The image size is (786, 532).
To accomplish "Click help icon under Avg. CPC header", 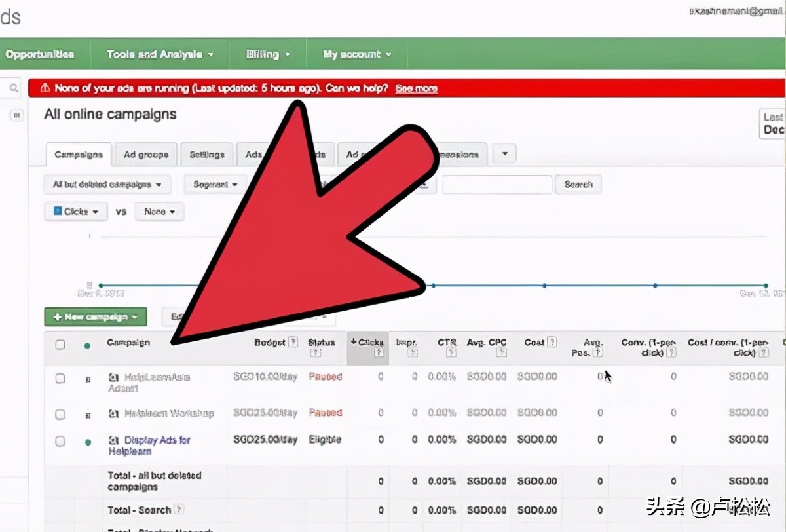I will 501,353.
